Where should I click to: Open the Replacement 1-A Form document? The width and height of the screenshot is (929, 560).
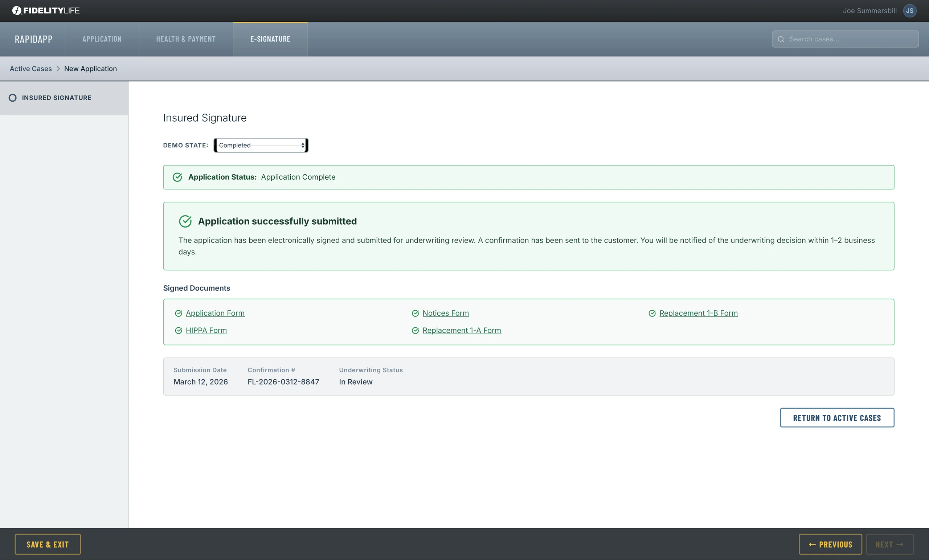462,331
